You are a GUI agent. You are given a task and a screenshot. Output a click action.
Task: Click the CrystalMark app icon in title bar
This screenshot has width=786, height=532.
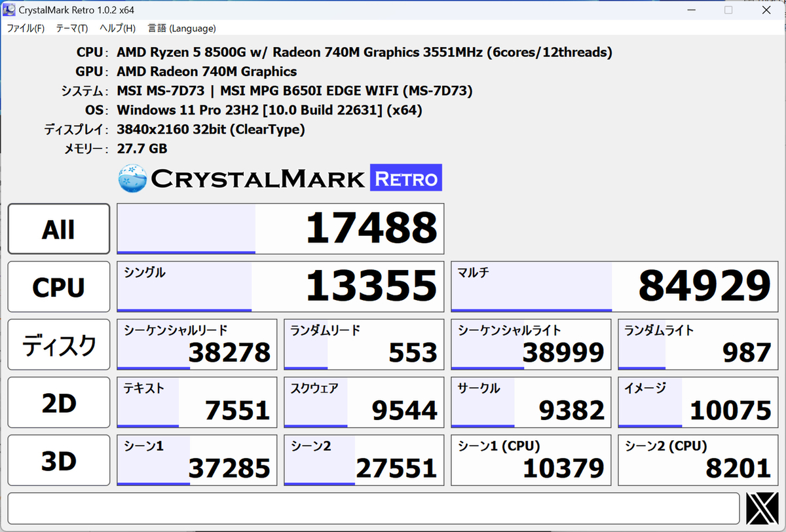[x=9, y=9]
